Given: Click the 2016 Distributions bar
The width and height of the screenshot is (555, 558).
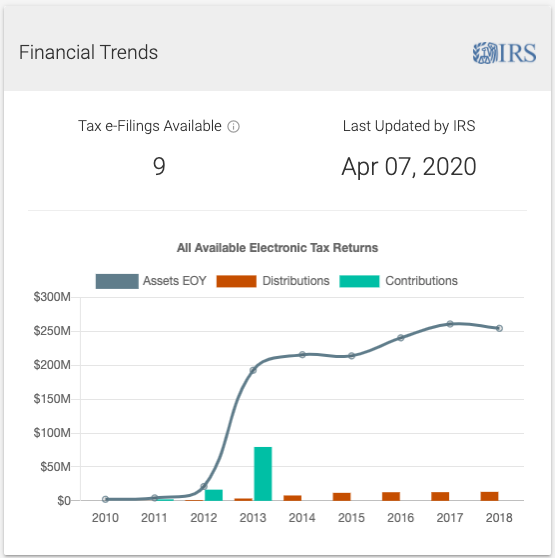Looking at the screenshot, I should coord(391,496).
